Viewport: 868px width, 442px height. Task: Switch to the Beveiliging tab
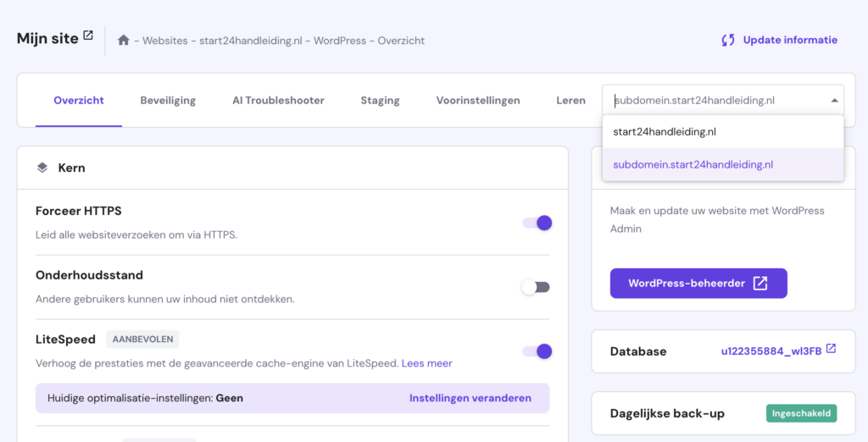(168, 100)
